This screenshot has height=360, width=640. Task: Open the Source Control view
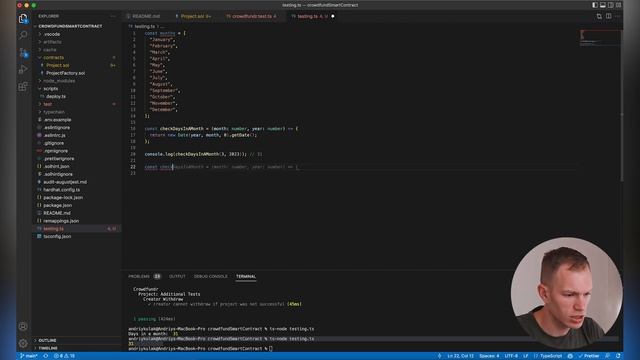23,52
